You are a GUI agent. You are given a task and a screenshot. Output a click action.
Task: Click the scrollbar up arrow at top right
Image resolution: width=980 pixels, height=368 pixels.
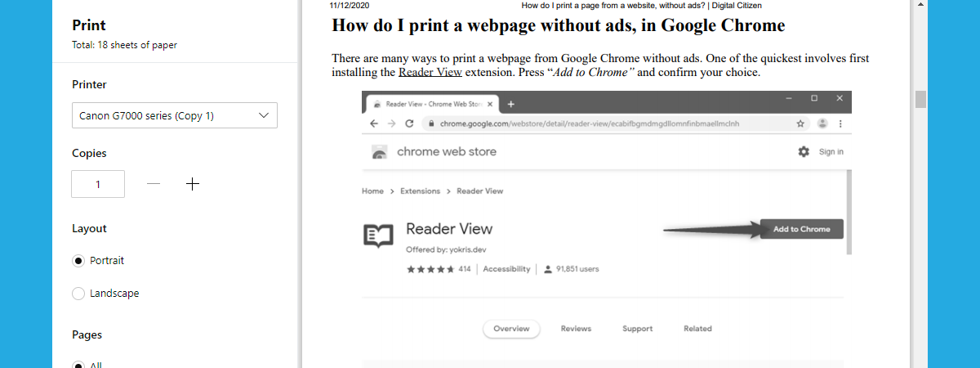pyautogui.click(x=920, y=5)
